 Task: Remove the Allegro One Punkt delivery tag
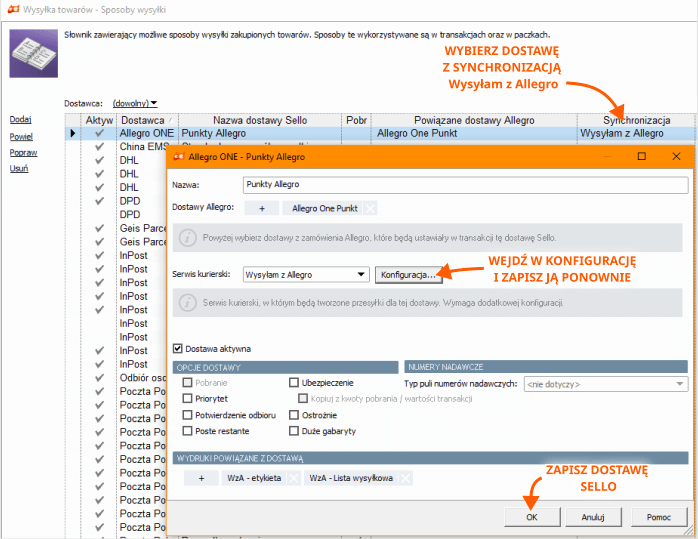click(x=370, y=208)
